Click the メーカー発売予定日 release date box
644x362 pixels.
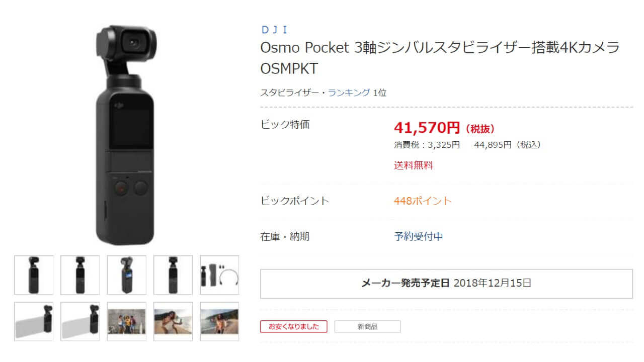point(446,284)
